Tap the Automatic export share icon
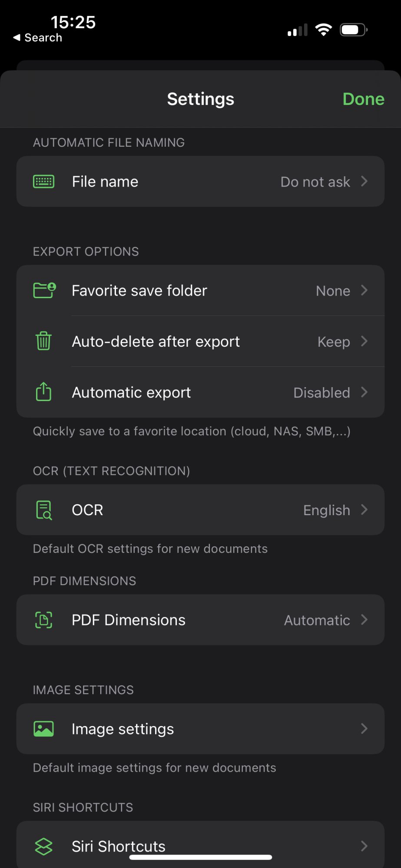Image resolution: width=401 pixels, height=868 pixels. pos(43,392)
